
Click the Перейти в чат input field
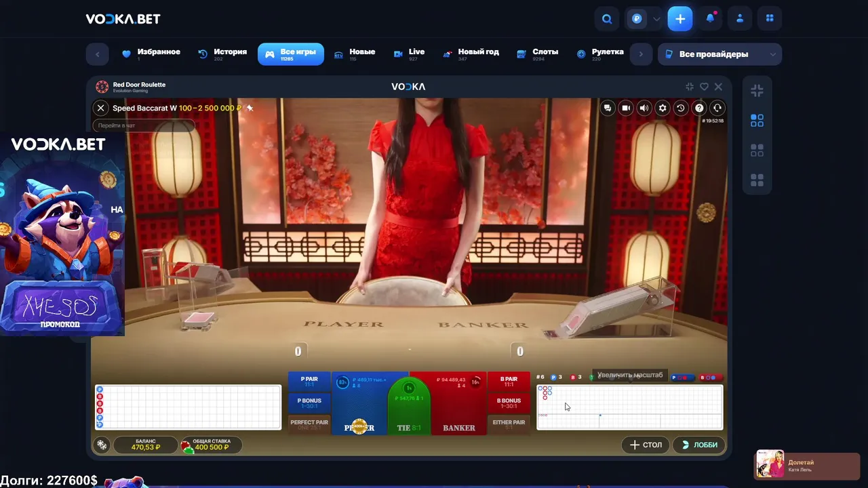[144, 125]
